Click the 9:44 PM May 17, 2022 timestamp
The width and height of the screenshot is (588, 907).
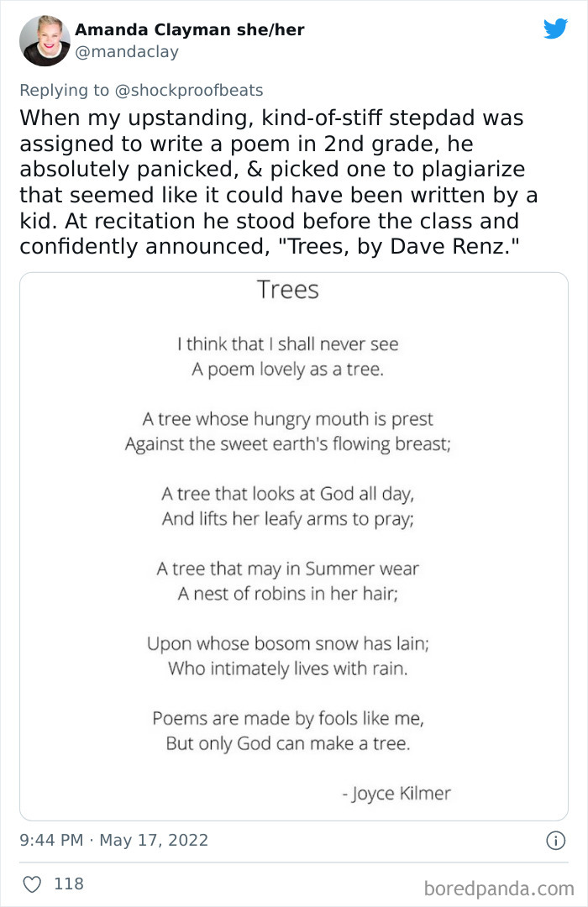pyautogui.click(x=114, y=840)
